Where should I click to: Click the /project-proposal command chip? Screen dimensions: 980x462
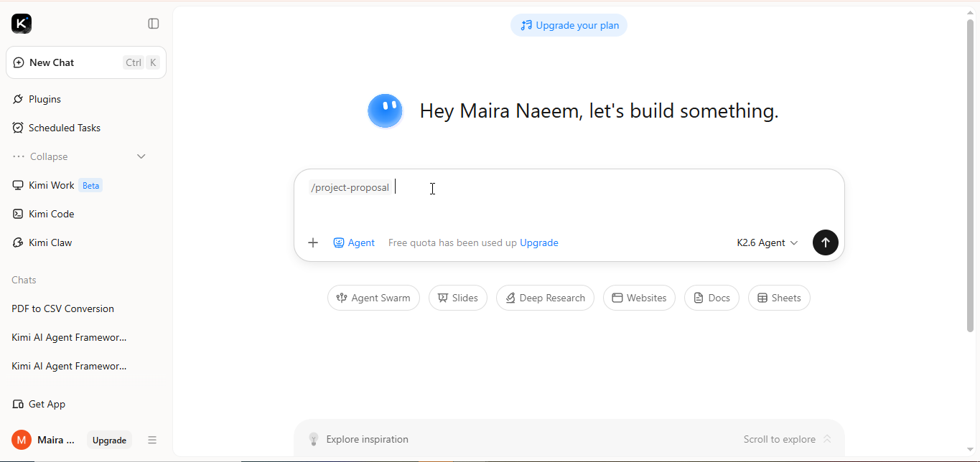coord(350,187)
